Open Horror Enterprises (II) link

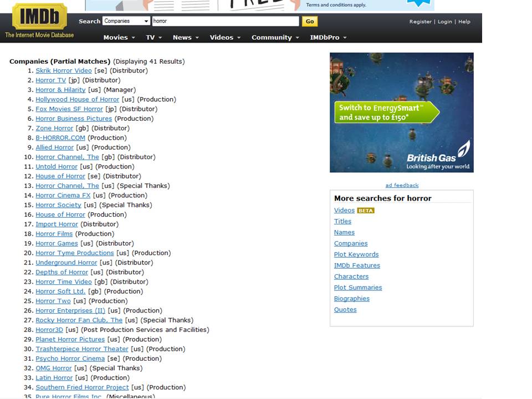[70, 310]
